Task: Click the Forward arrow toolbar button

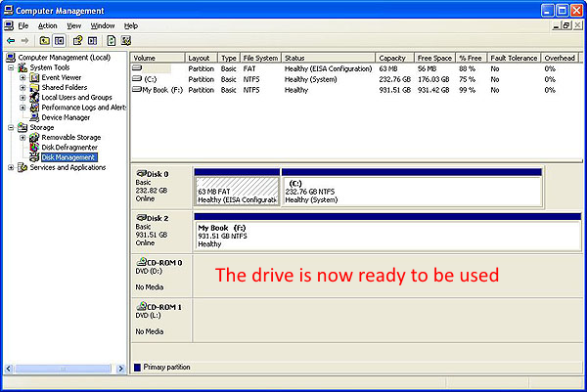Action: pos(24,40)
